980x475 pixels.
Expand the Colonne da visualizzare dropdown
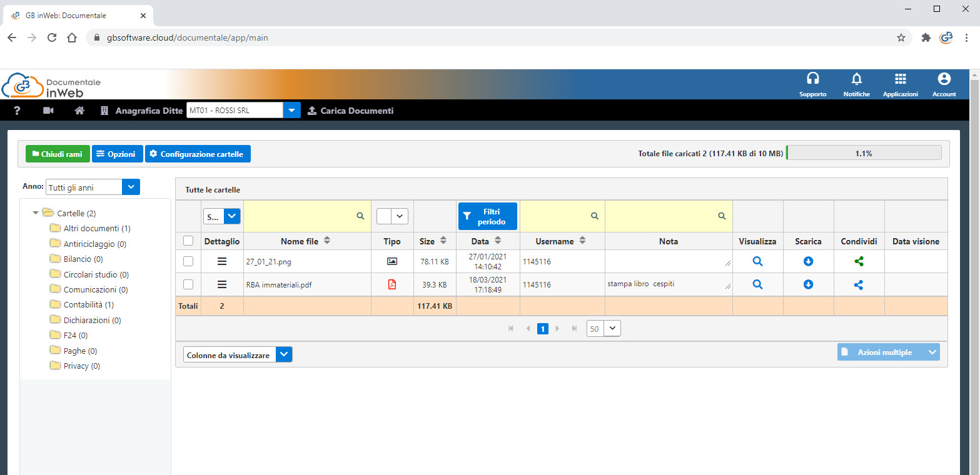click(x=284, y=355)
